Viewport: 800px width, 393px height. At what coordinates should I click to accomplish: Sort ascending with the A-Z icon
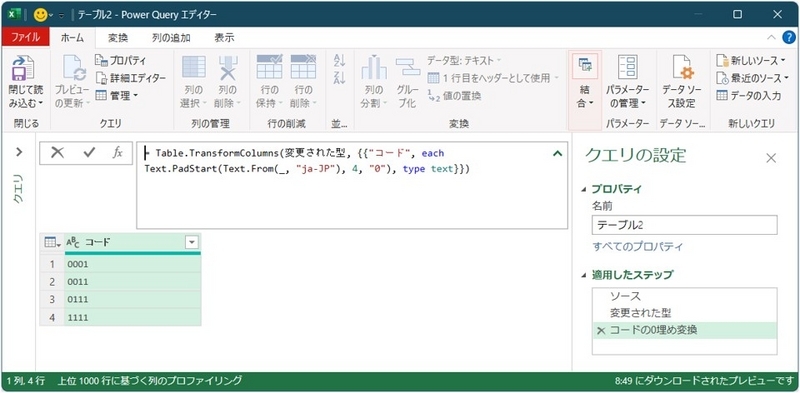coord(339,60)
